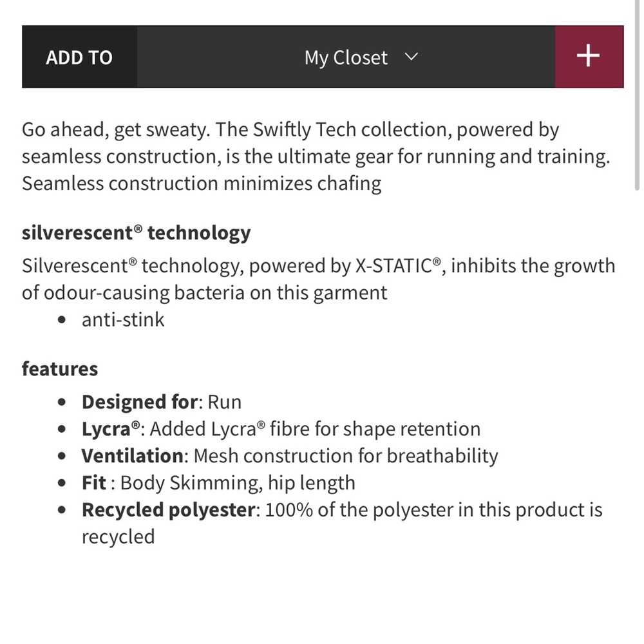
Task: Click the Lycra shape retention item
Action: coord(281,429)
